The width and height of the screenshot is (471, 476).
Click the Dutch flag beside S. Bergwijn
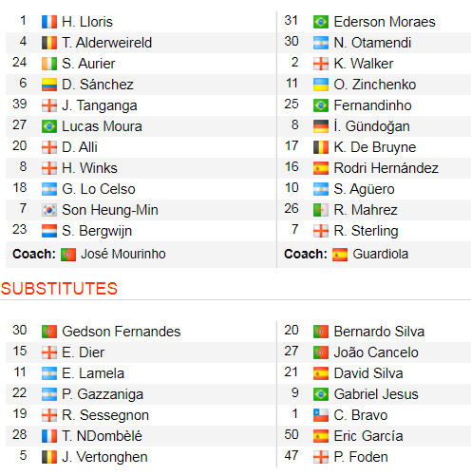49,231
